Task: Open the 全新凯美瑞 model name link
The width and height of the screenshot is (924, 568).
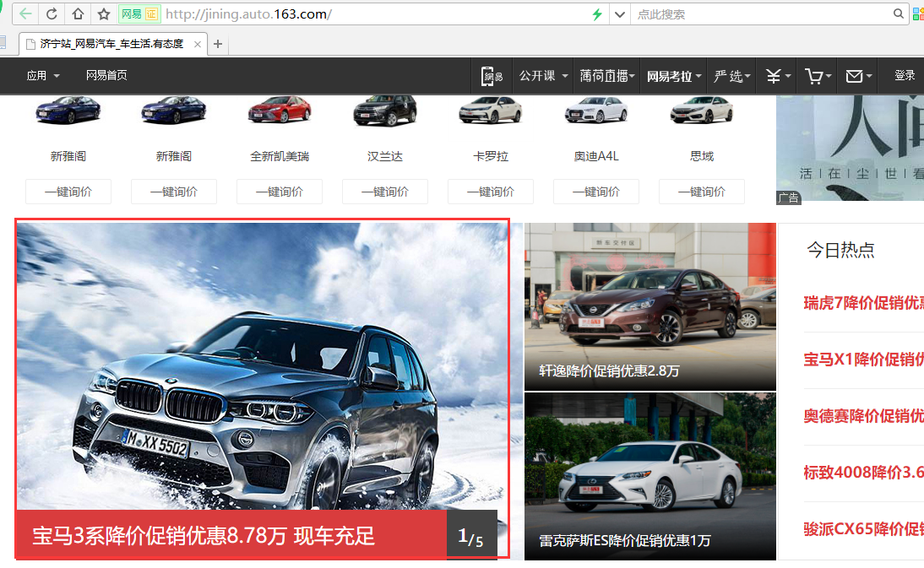Action: (280, 156)
